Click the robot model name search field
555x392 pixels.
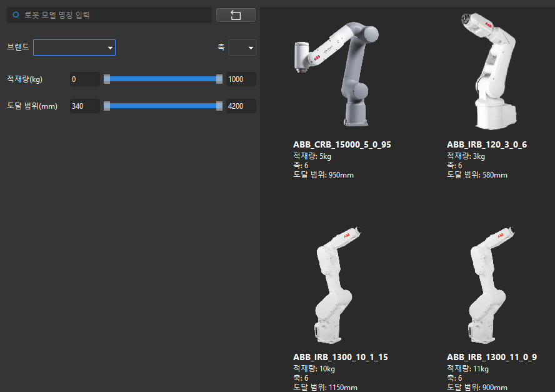click(116, 15)
